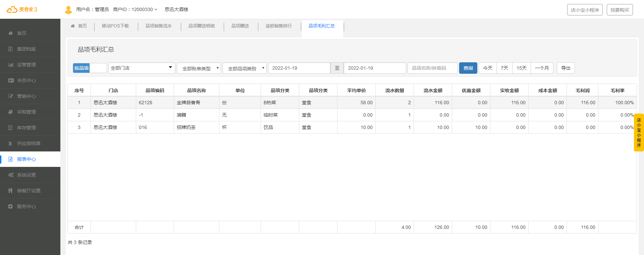
Task: Click the start date field 2022-01-19
Action: coord(299,68)
